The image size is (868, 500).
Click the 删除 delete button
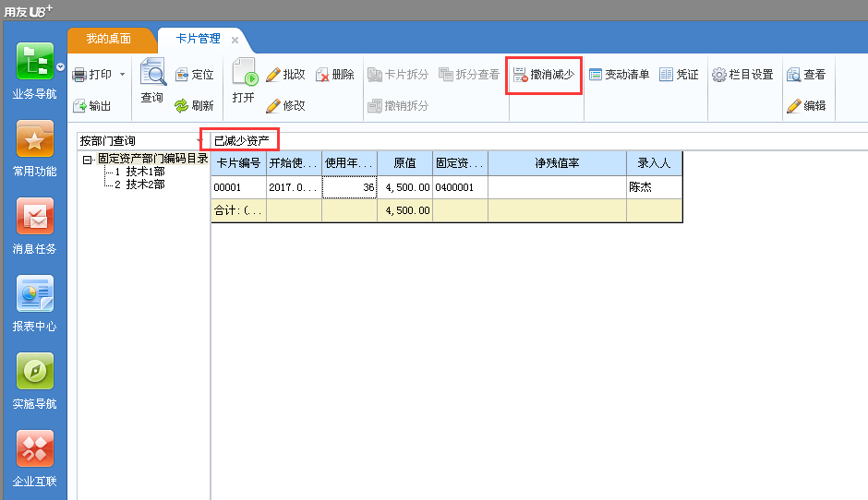point(335,74)
